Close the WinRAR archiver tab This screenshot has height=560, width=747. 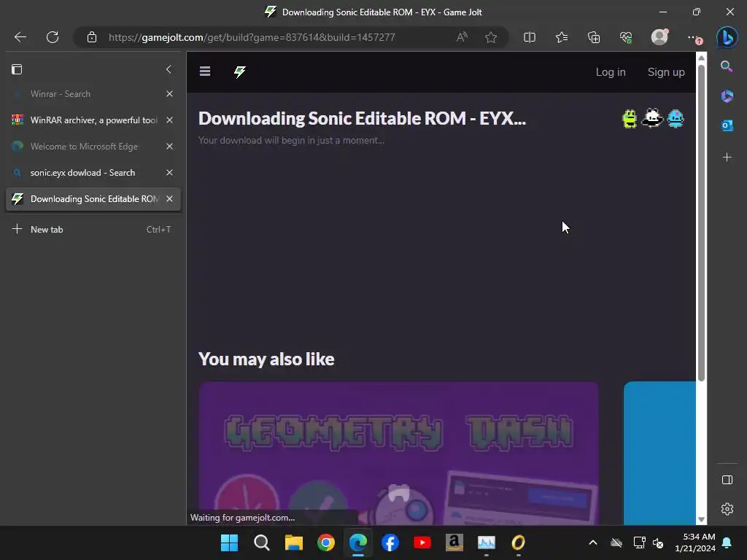point(169,120)
